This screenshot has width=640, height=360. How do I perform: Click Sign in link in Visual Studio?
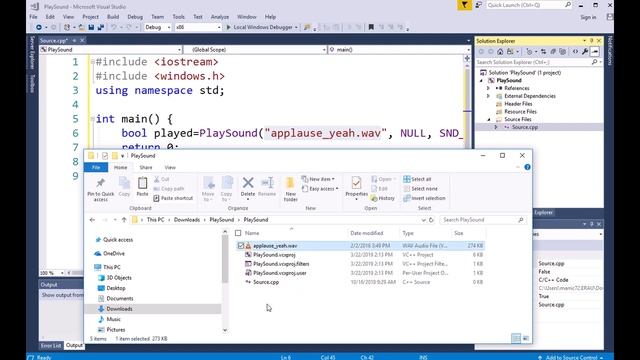point(588,17)
